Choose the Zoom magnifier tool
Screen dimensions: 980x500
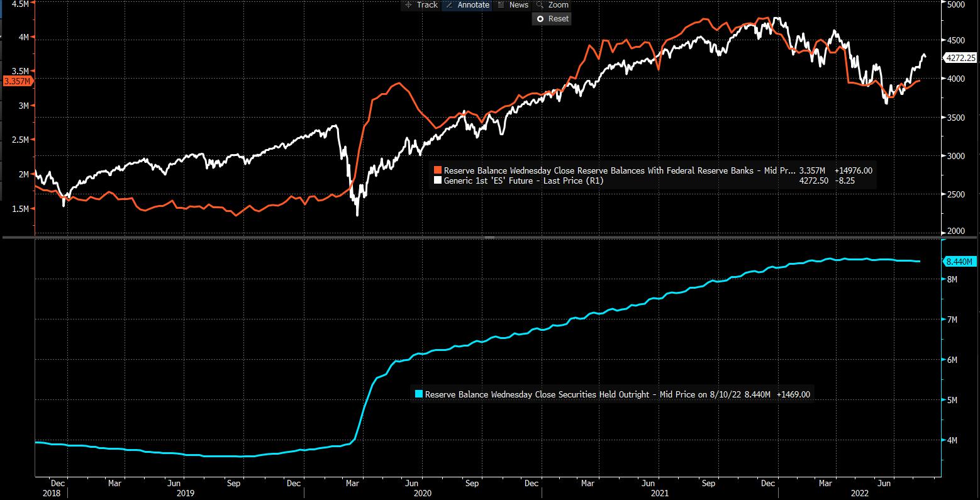pyautogui.click(x=552, y=4)
